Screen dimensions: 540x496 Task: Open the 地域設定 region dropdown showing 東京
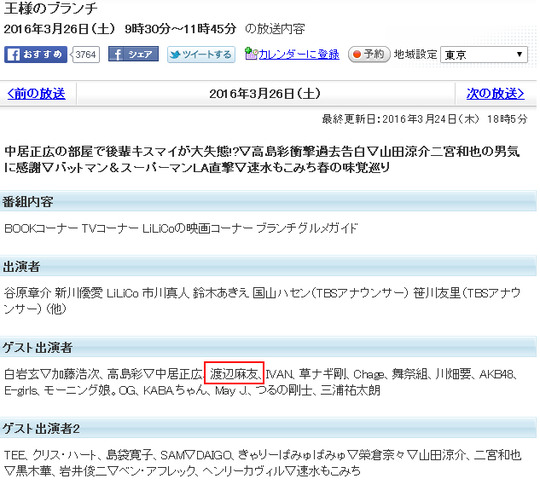pos(484,55)
